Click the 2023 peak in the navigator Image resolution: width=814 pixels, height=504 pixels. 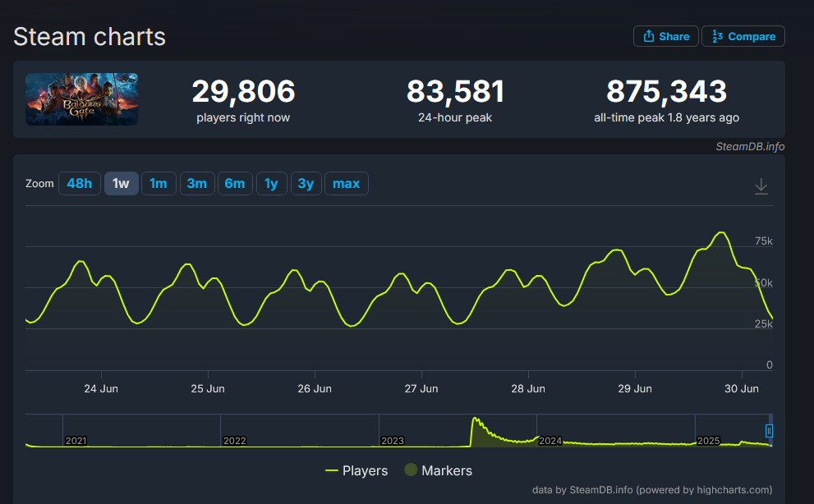(x=476, y=419)
